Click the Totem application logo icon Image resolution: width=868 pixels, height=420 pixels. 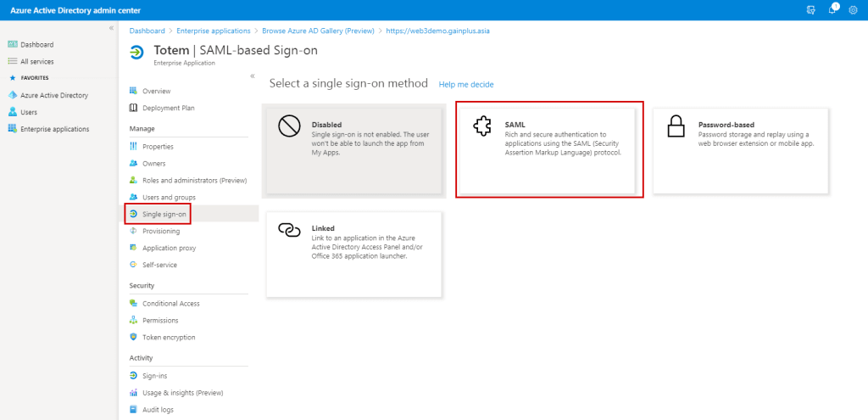[x=136, y=52]
